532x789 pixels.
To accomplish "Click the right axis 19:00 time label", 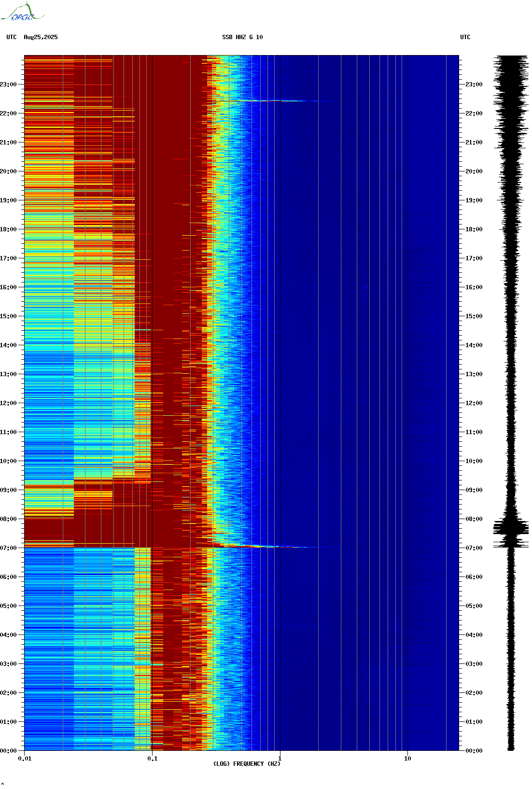I will pos(474,200).
